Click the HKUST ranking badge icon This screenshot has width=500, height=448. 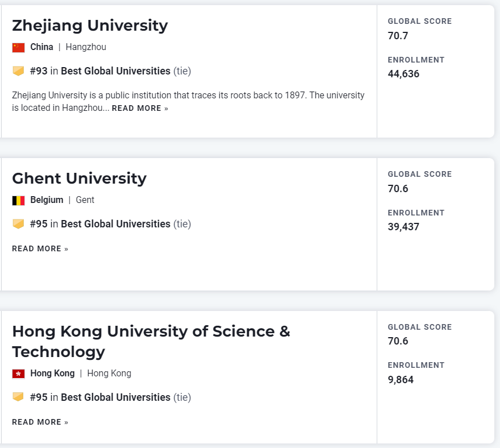[x=18, y=397]
